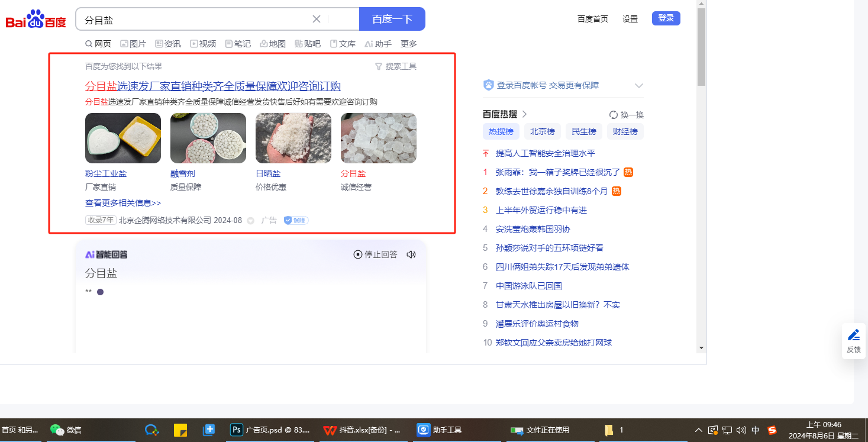Viewport: 868px width, 442px height.
Task: Click the 保障 shield badge on the ad
Action: (x=296, y=220)
